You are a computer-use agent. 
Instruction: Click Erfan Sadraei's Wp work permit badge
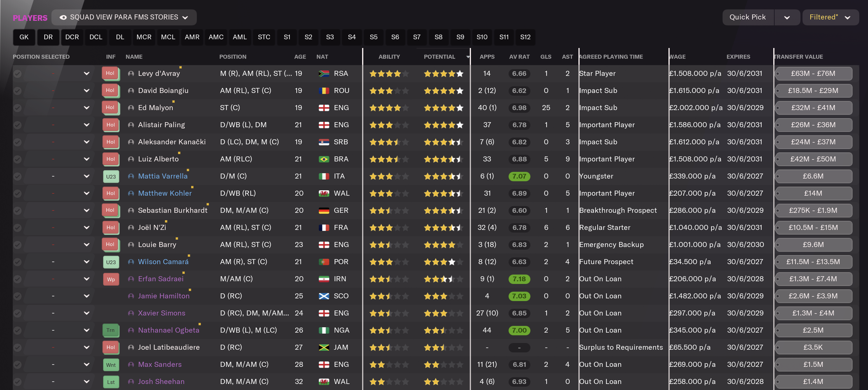pyautogui.click(x=111, y=279)
